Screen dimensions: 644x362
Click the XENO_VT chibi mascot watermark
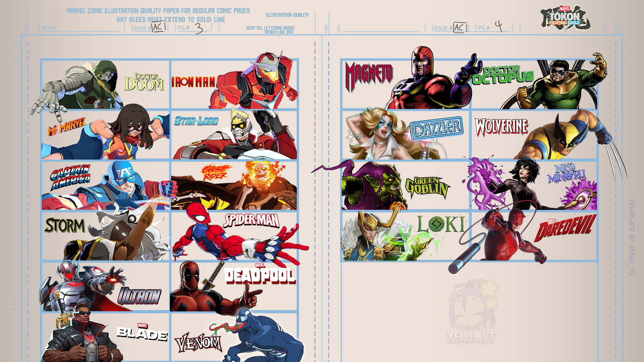click(x=471, y=312)
